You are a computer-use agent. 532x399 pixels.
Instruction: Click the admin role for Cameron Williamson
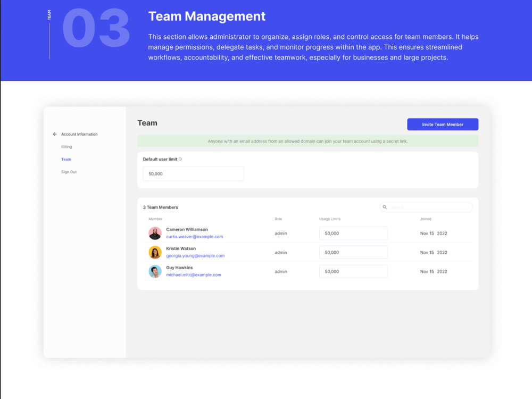point(280,234)
